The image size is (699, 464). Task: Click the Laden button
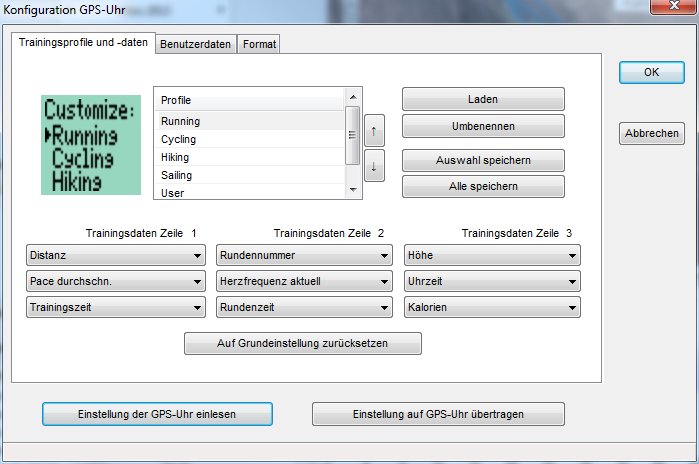pyautogui.click(x=483, y=100)
